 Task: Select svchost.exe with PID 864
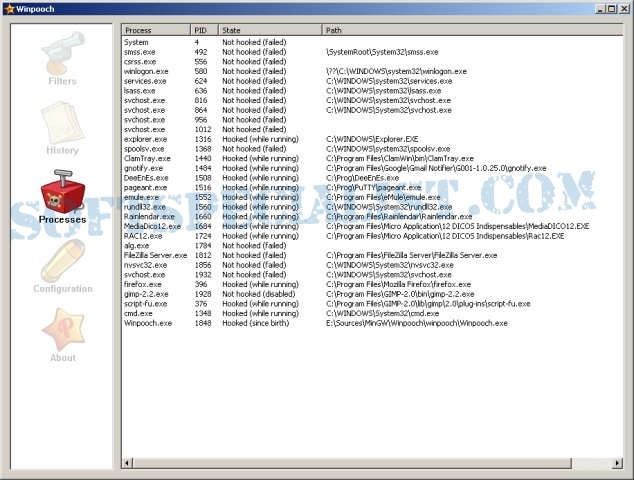(x=372, y=110)
